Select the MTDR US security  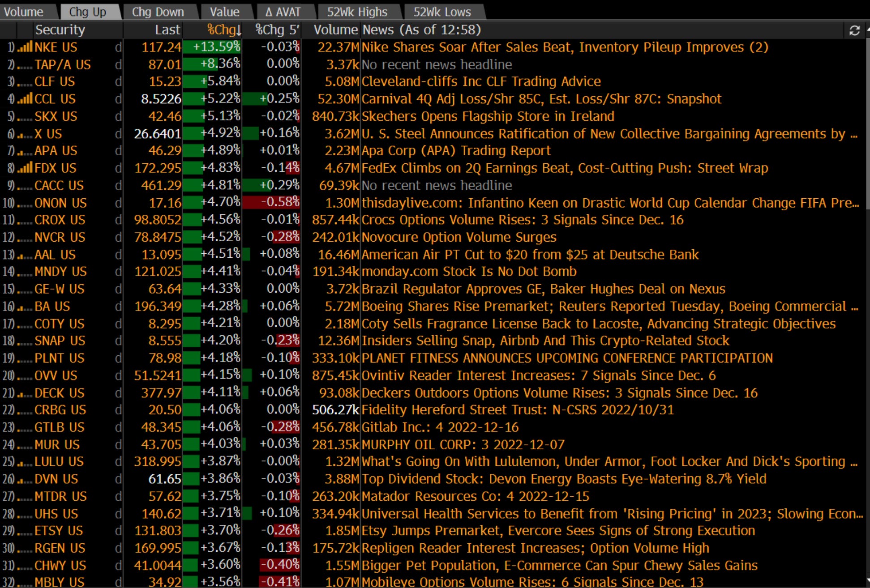click(60, 497)
